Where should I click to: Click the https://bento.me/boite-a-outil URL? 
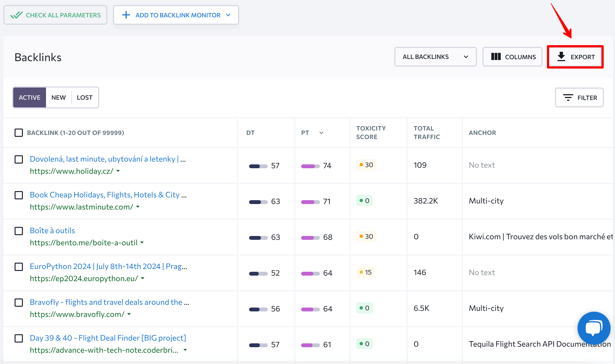point(83,243)
